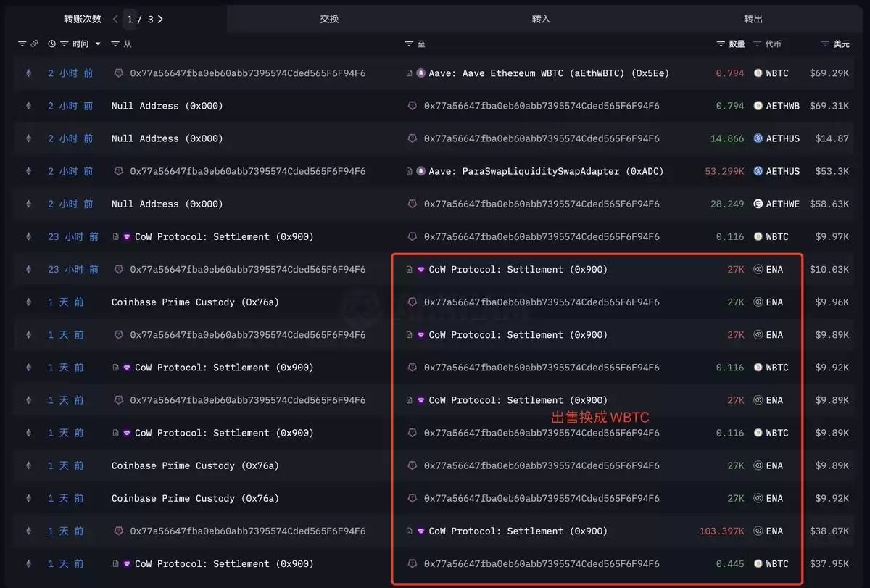Screen dimensions: 870x588
Task: Click the CoW Protocol logo in the $10.03K row
Action: 421,269
